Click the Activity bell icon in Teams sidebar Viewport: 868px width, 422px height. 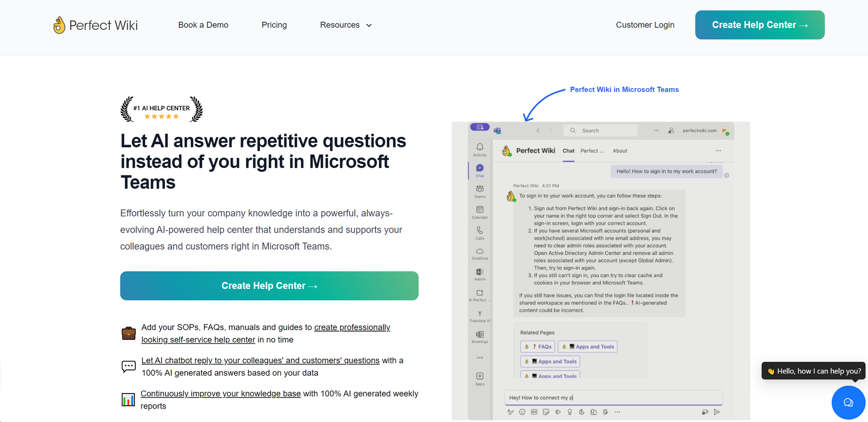480,147
